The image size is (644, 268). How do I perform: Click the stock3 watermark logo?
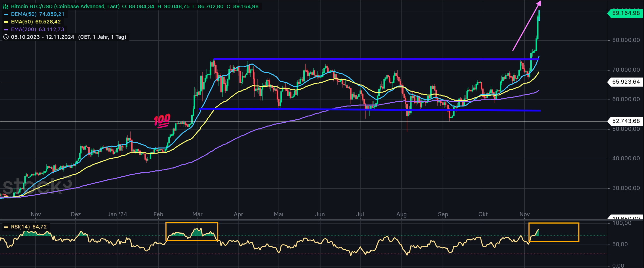(37, 186)
